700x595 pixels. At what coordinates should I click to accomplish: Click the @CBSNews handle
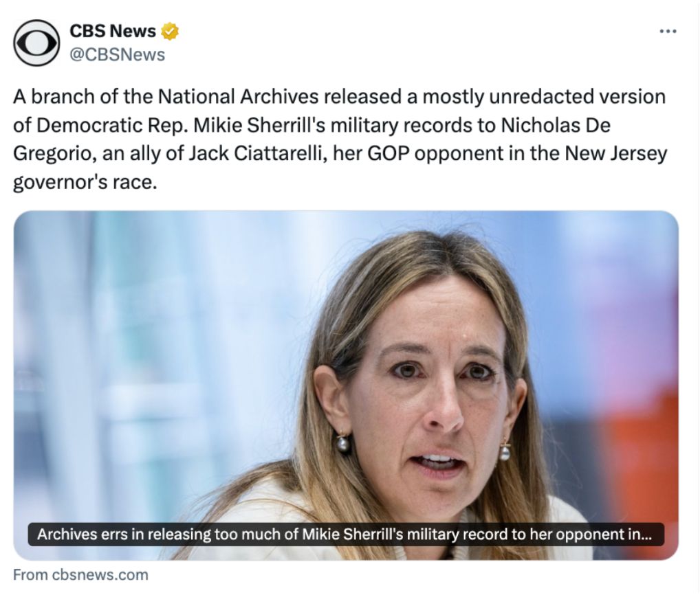point(118,54)
